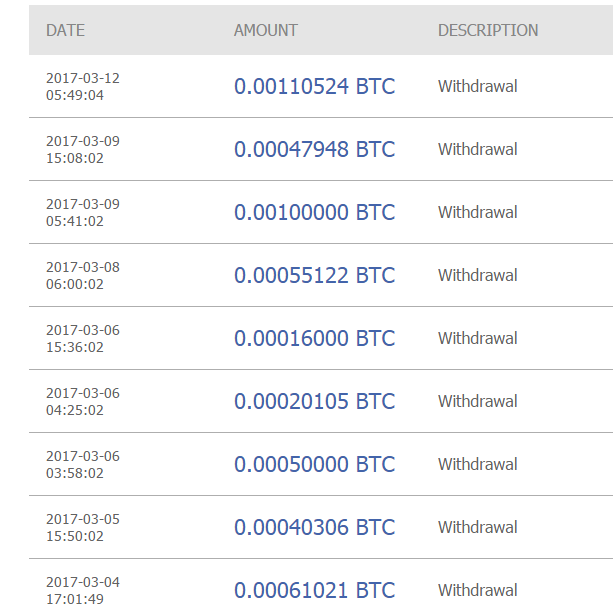Image resolution: width=613 pixels, height=611 pixels.
Task: Click the AMOUNT column header
Action: point(265,30)
